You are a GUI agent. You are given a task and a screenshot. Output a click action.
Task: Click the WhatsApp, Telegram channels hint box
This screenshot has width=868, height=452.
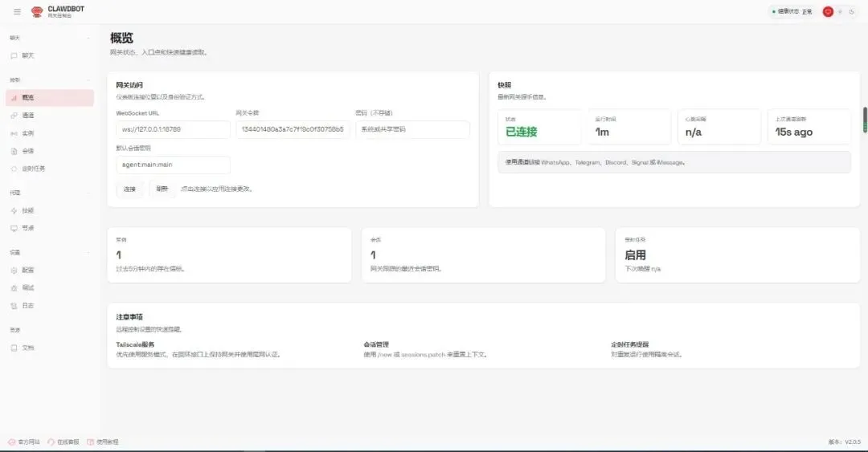pos(674,163)
